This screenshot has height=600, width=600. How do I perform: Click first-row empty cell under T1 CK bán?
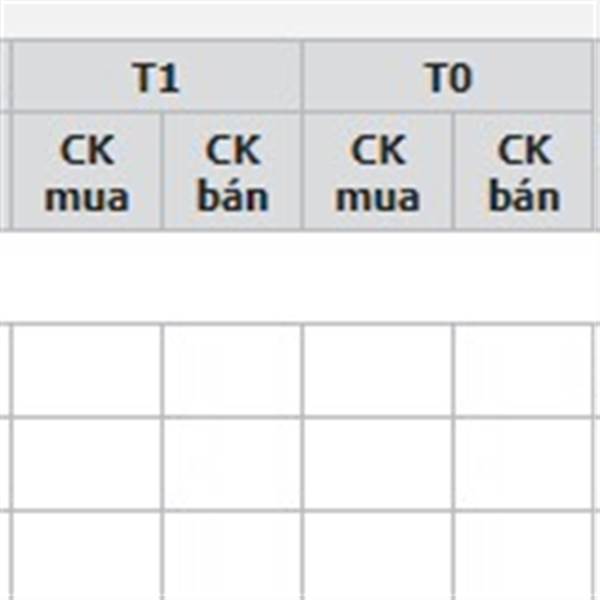[232, 370]
